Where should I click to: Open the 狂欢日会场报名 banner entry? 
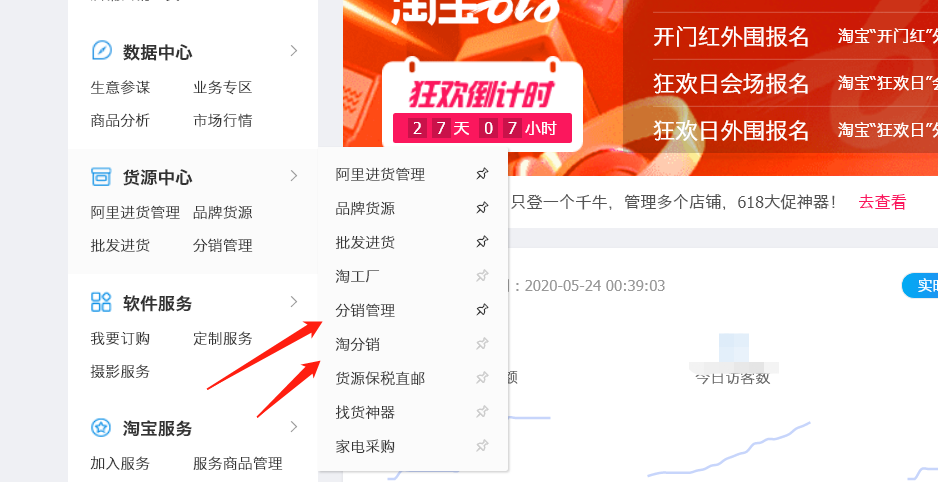click(x=731, y=84)
